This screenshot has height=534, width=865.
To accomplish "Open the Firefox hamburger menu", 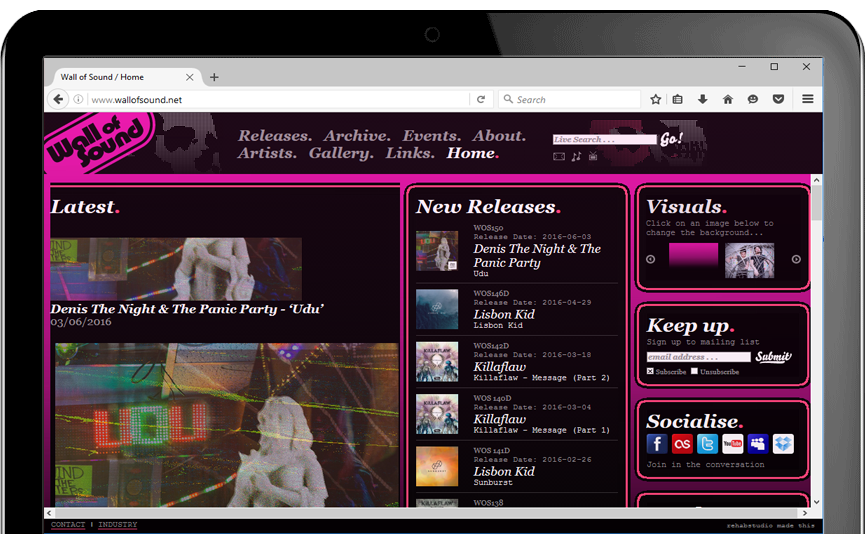I will (x=807, y=99).
